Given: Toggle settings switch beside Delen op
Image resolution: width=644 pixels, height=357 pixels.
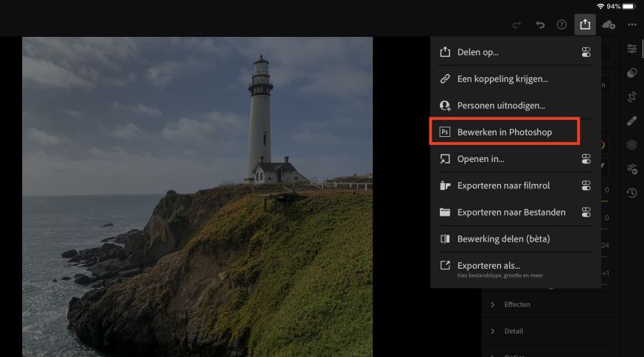Looking at the screenshot, I should coord(586,52).
